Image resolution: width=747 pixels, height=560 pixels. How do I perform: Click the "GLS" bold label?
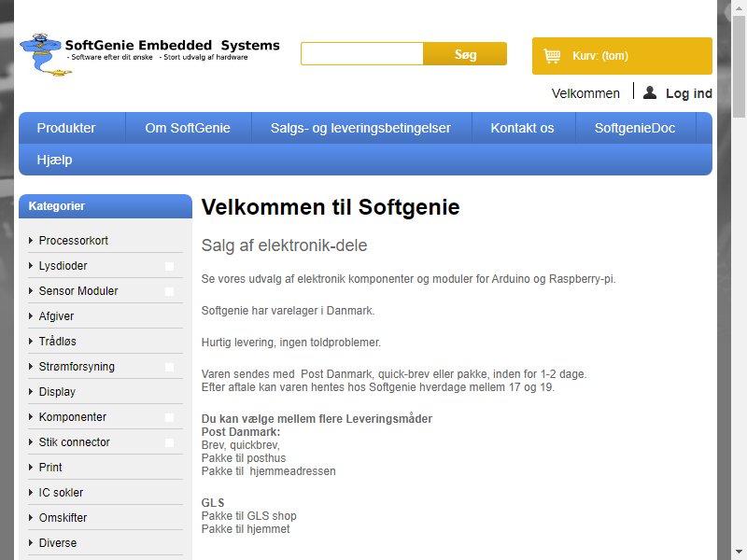coord(213,503)
